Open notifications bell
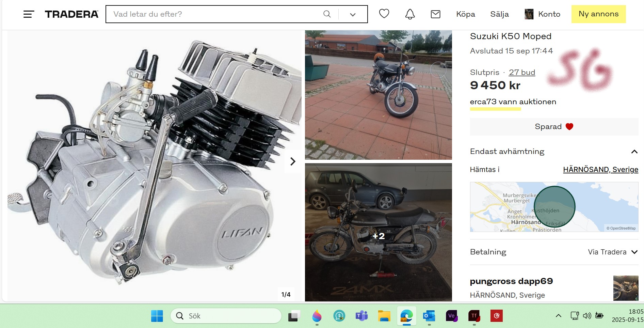 pos(410,14)
